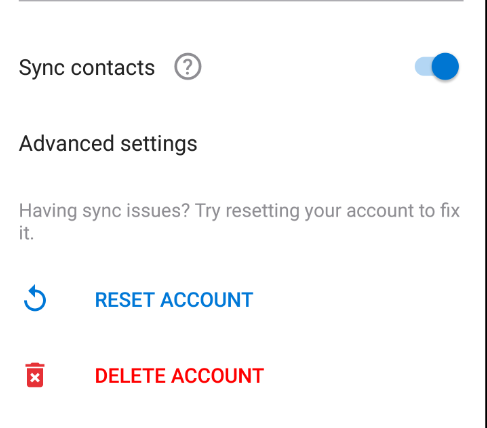The height and width of the screenshot is (428, 487).
Task: Turn off the Sync contacts switch
Action: coord(437,67)
